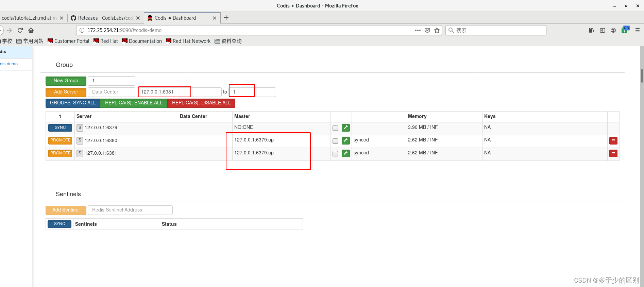Image resolution: width=644 pixels, height=287 pixels.
Task: Click the Add Server button
Action: tap(66, 92)
